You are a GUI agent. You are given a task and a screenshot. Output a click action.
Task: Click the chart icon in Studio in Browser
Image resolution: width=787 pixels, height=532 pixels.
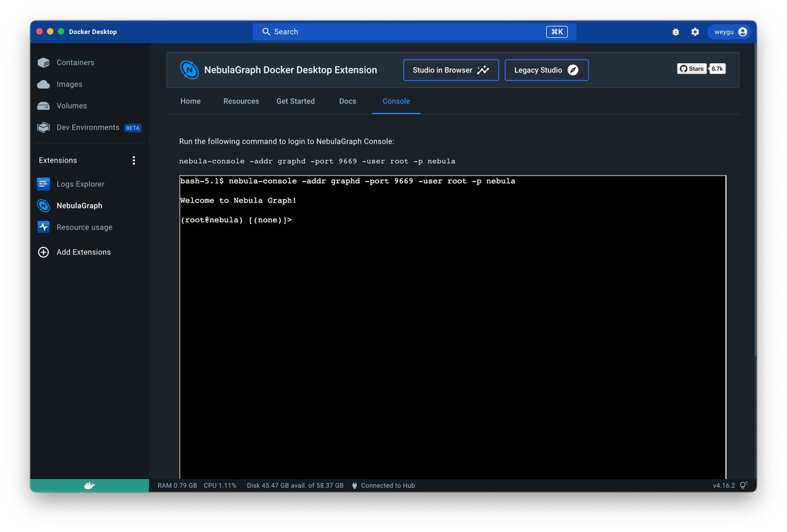click(x=483, y=70)
